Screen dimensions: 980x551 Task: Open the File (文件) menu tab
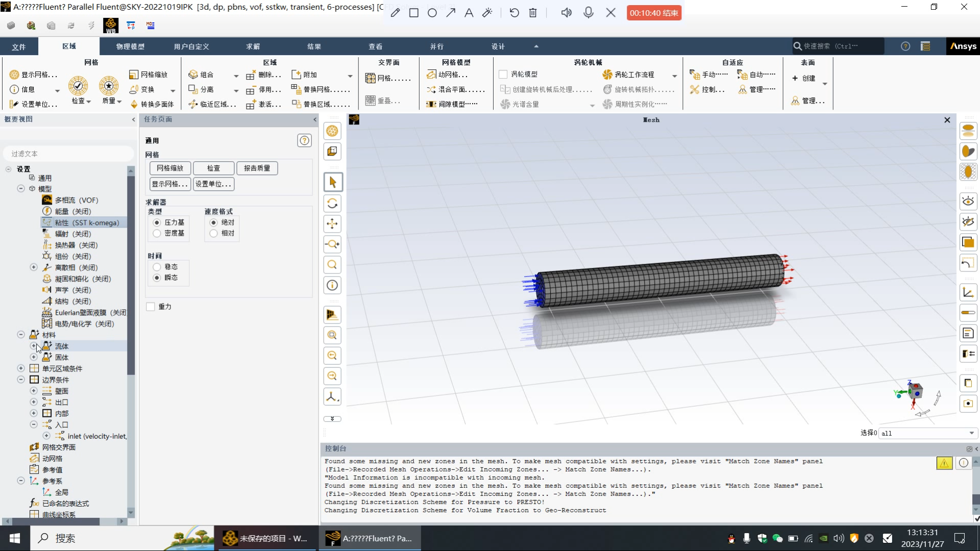(19, 46)
